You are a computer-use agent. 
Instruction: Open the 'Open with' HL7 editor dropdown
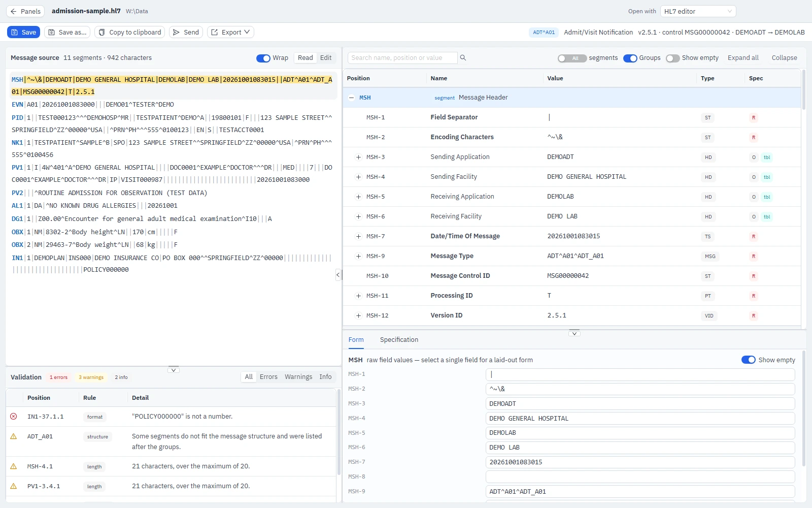(698, 11)
